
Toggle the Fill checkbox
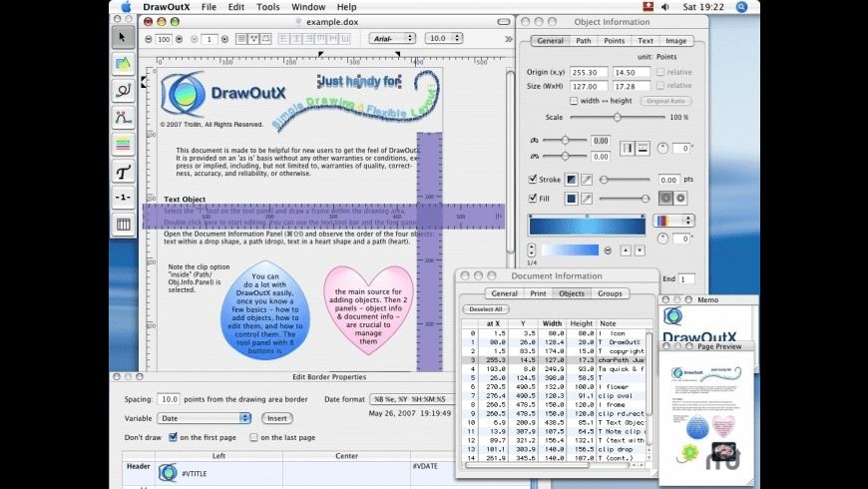pyautogui.click(x=533, y=198)
